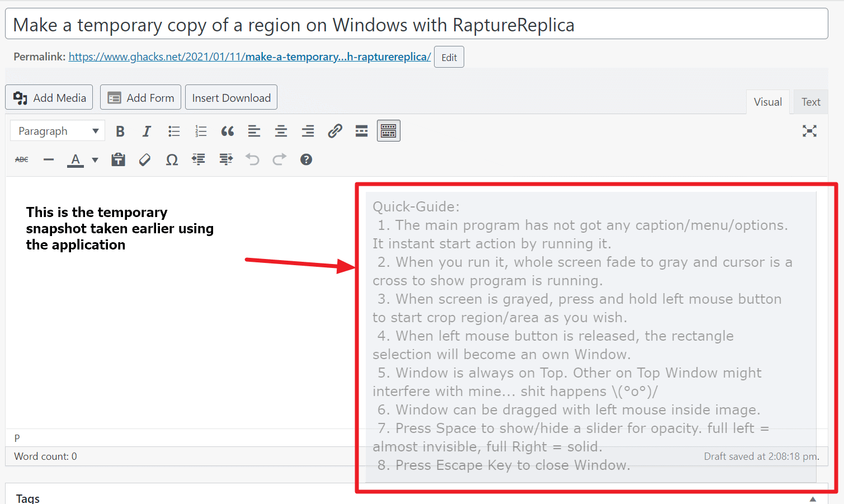Toggle the toolbar kitchen sink
The image size is (844, 504).
tap(389, 131)
